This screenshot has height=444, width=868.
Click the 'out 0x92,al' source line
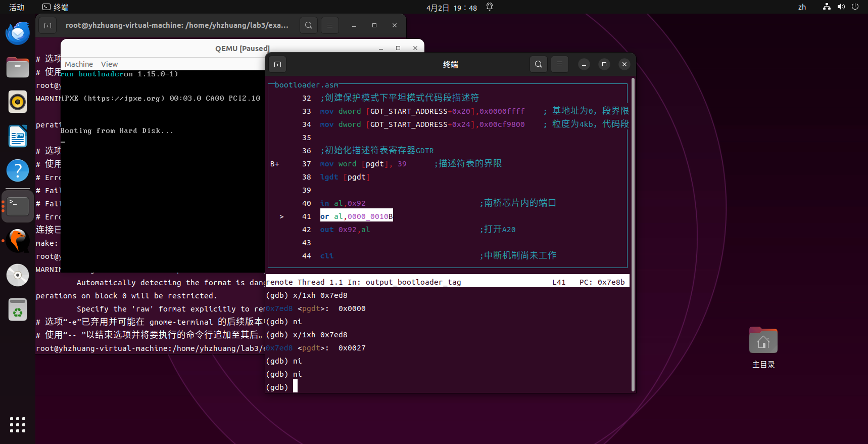pyautogui.click(x=345, y=230)
